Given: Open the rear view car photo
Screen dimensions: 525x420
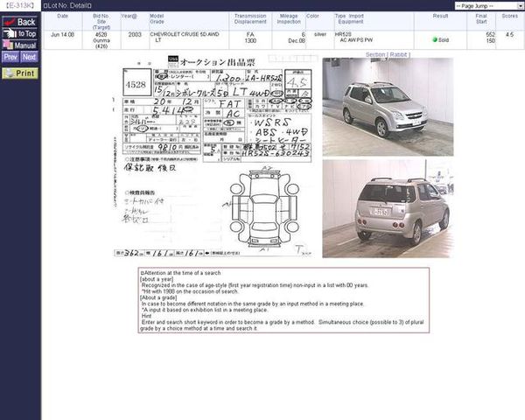Looking at the screenshot, I should [388, 208].
